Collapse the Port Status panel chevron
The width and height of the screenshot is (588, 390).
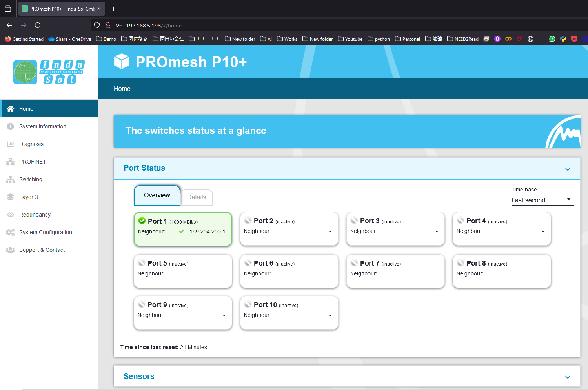(x=568, y=169)
